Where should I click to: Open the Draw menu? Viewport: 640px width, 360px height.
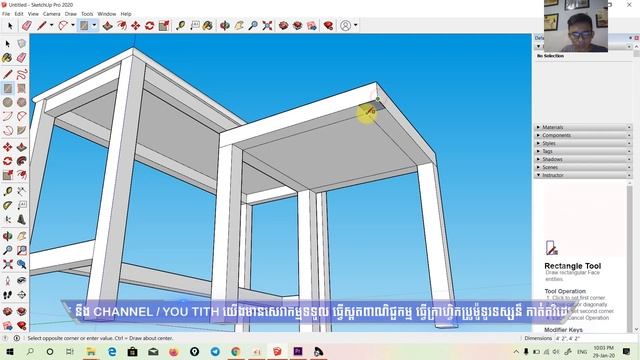pyautogui.click(x=71, y=14)
